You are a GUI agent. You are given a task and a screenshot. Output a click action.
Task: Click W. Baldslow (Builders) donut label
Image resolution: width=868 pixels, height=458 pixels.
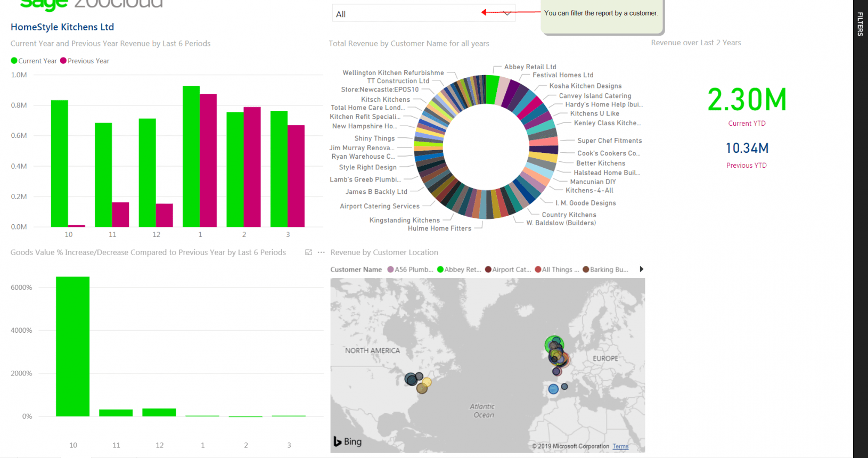pyautogui.click(x=561, y=223)
